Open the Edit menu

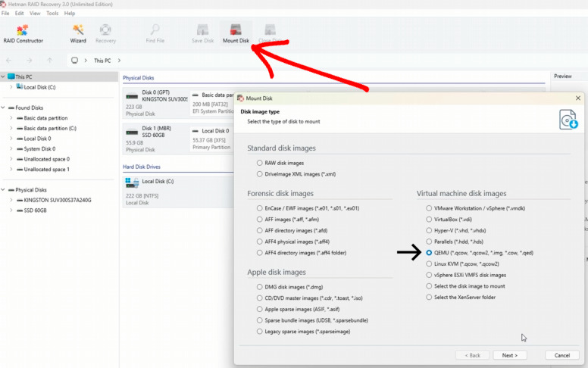pyautogui.click(x=19, y=13)
